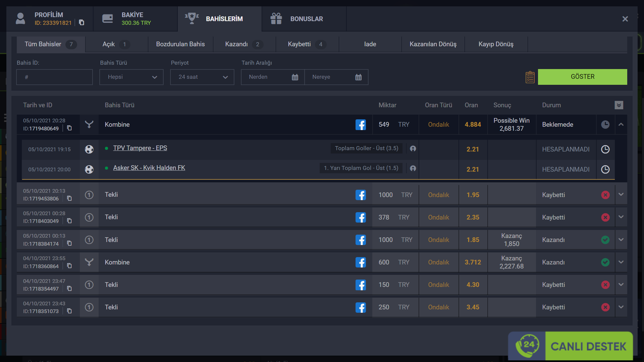Expand Kombine bet 1718360864 details
This screenshot has width=644, height=362.
(621, 262)
